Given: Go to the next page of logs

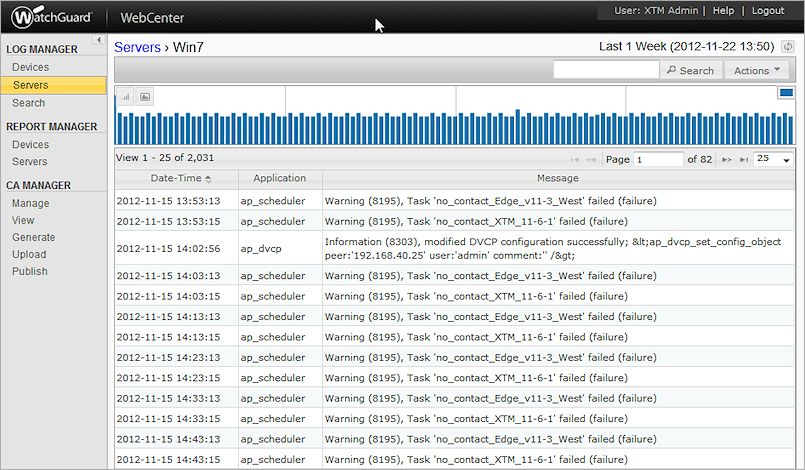Looking at the screenshot, I should click(727, 159).
